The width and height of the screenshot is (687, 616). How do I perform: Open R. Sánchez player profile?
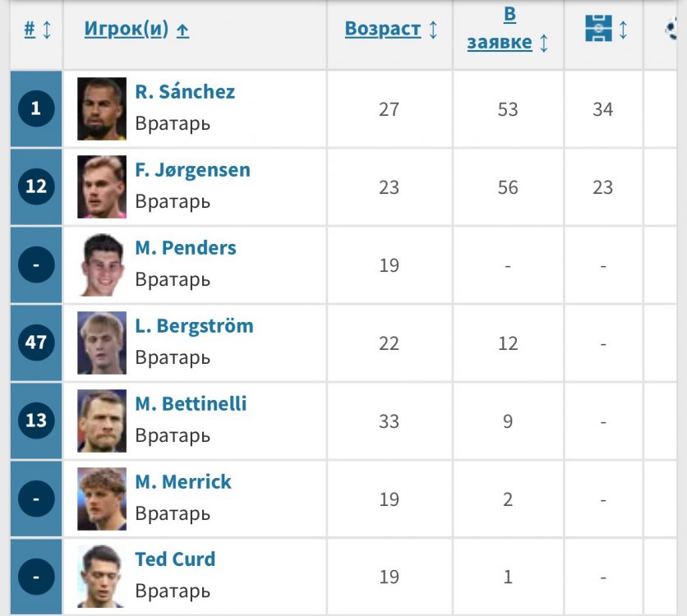[x=185, y=92]
